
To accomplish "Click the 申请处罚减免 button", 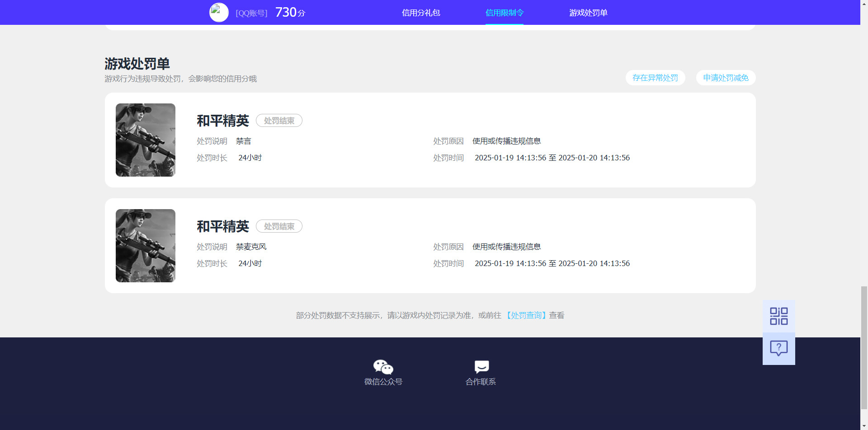I will [x=726, y=78].
